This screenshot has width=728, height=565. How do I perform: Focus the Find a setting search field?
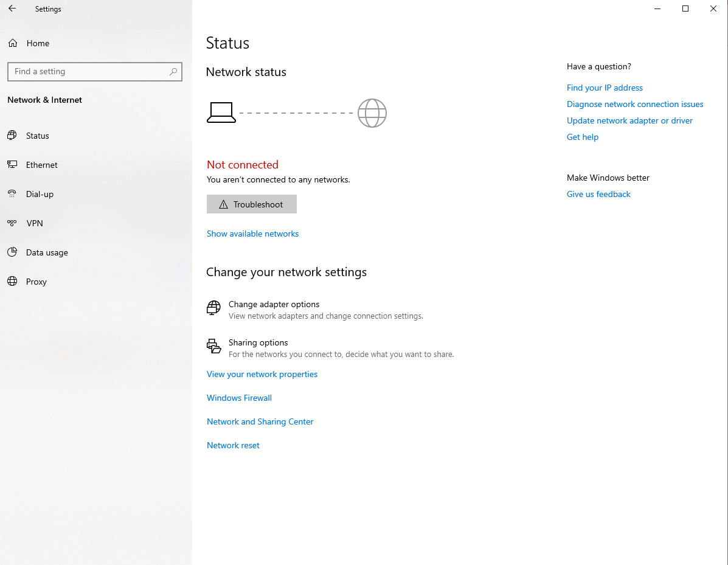coord(95,72)
